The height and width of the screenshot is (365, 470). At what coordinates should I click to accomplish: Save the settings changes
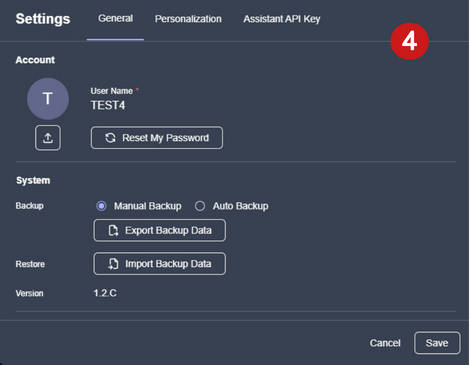coord(437,343)
